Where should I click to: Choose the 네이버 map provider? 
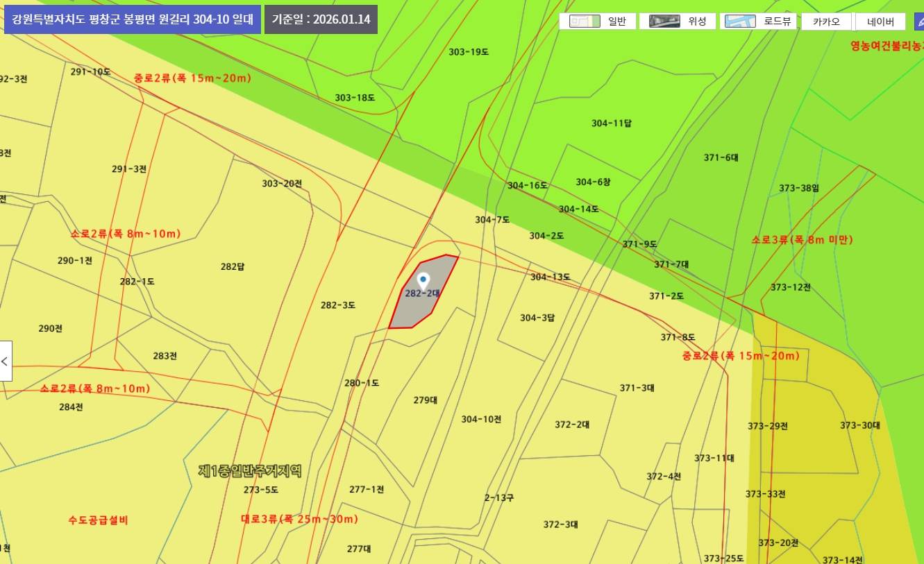pos(880,22)
